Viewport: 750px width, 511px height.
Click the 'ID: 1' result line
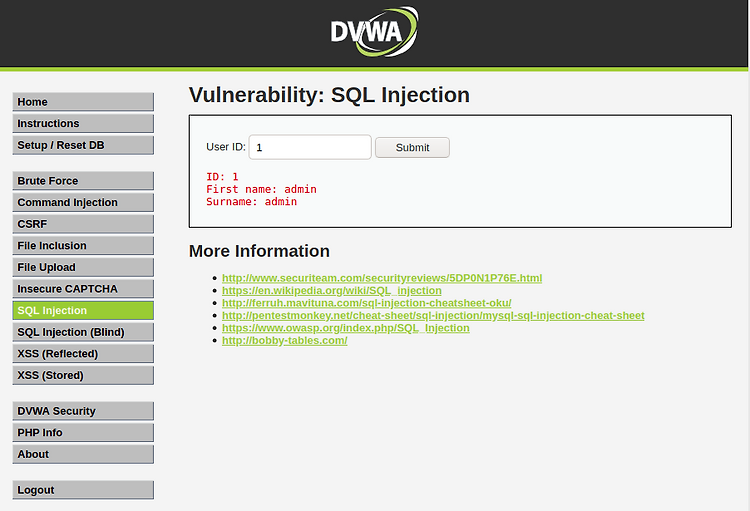pos(222,177)
